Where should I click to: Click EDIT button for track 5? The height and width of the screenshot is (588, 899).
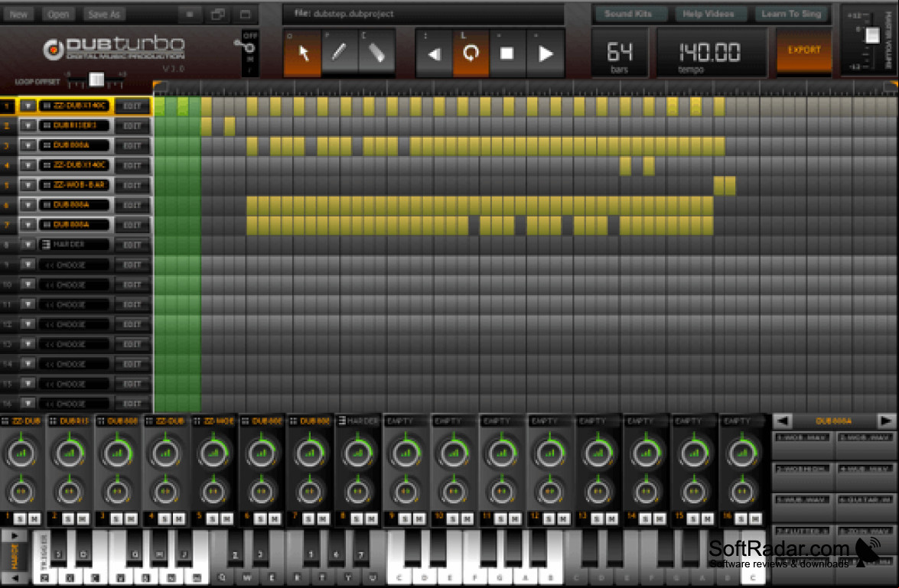coord(132,185)
